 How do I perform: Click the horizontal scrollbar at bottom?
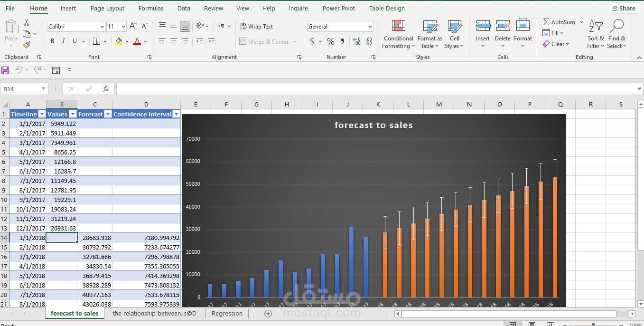508,314
